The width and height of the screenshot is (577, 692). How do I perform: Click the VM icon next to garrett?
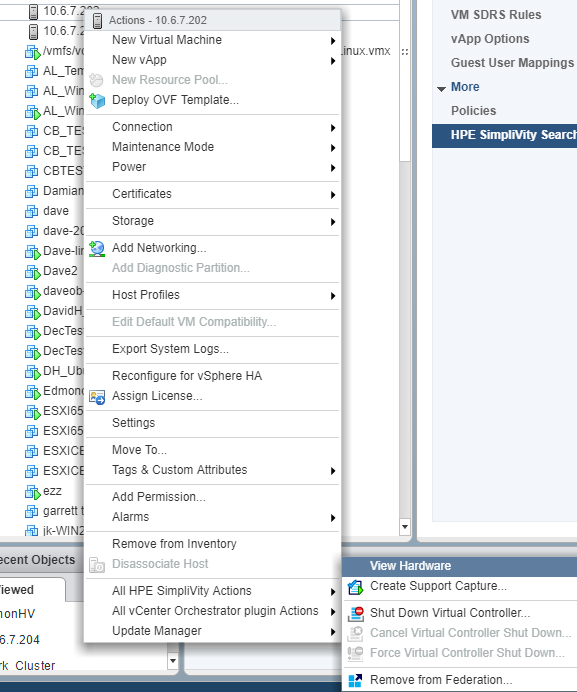31,511
